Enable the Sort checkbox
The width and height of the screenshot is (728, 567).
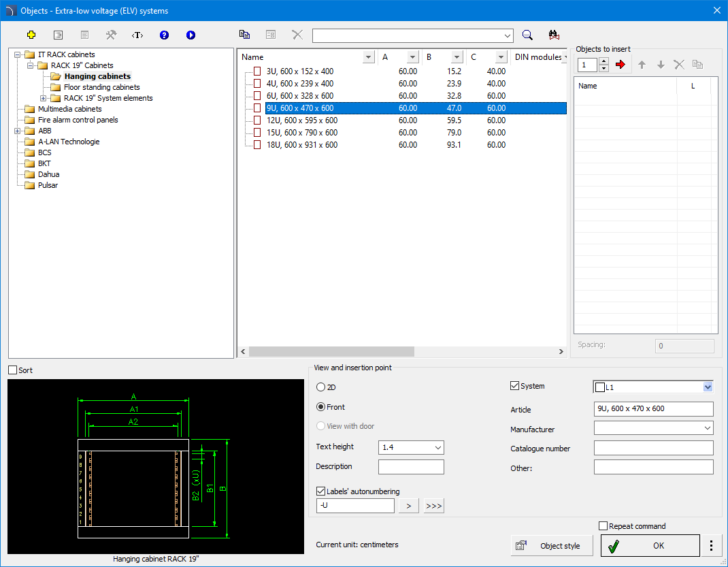[13, 370]
